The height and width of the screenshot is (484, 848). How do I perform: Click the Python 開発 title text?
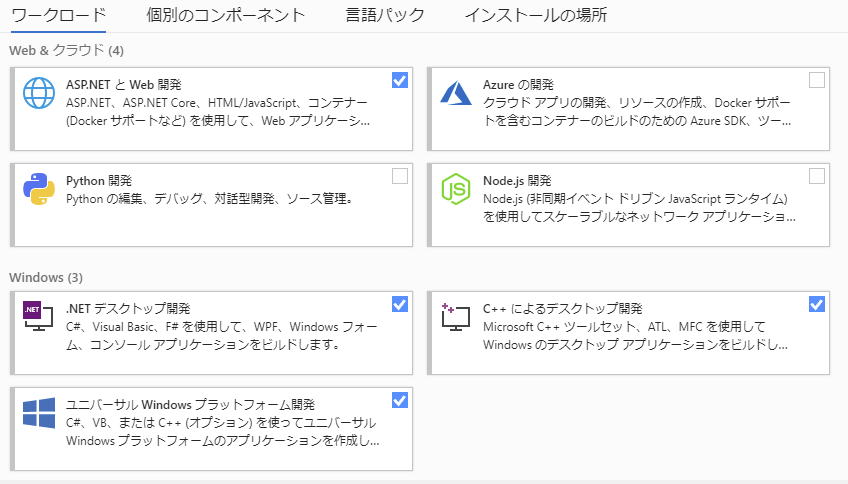[x=99, y=181]
